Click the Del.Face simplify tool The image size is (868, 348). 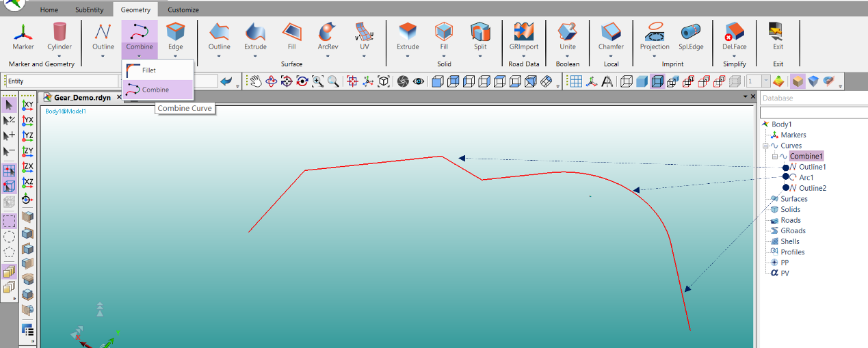coord(734,36)
